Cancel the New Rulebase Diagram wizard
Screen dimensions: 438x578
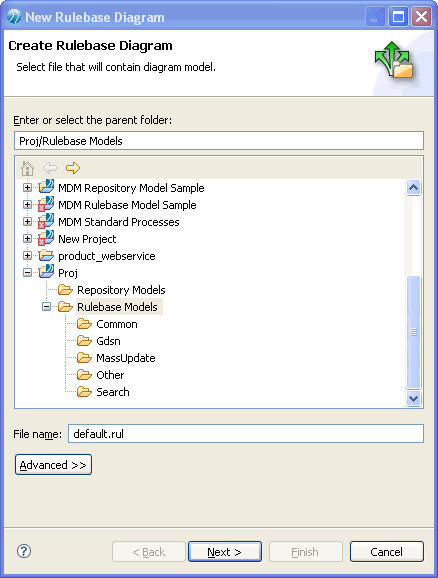pos(387,551)
